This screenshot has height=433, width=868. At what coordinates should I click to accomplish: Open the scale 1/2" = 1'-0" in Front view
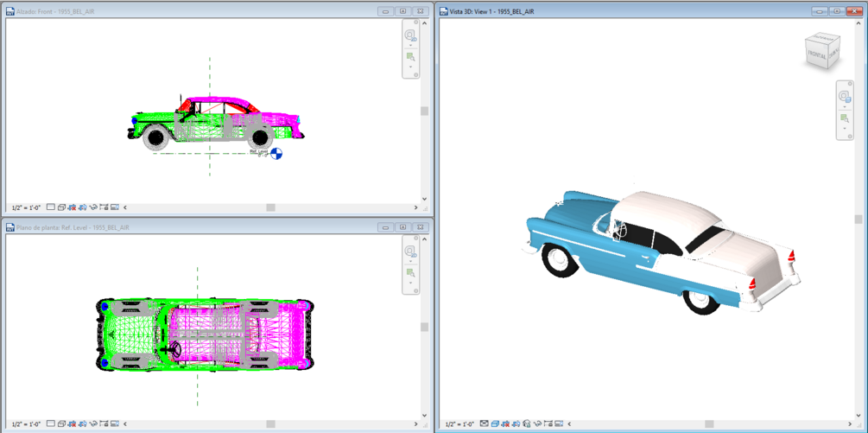pos(26,207)
